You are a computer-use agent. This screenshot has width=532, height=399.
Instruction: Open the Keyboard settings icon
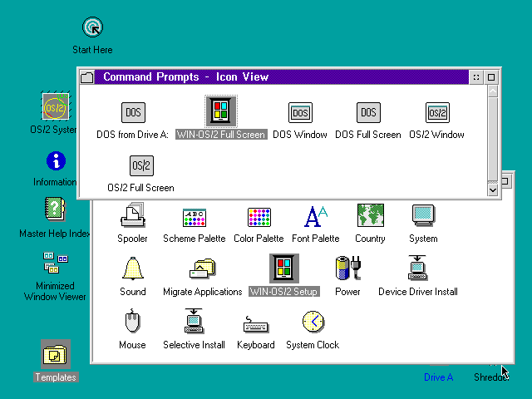tap(256, 325)
